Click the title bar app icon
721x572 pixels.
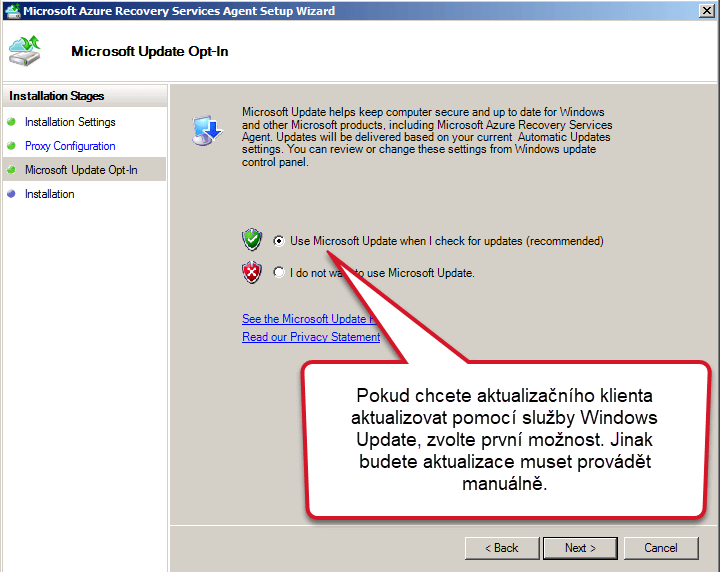click(x=12, y=11)
